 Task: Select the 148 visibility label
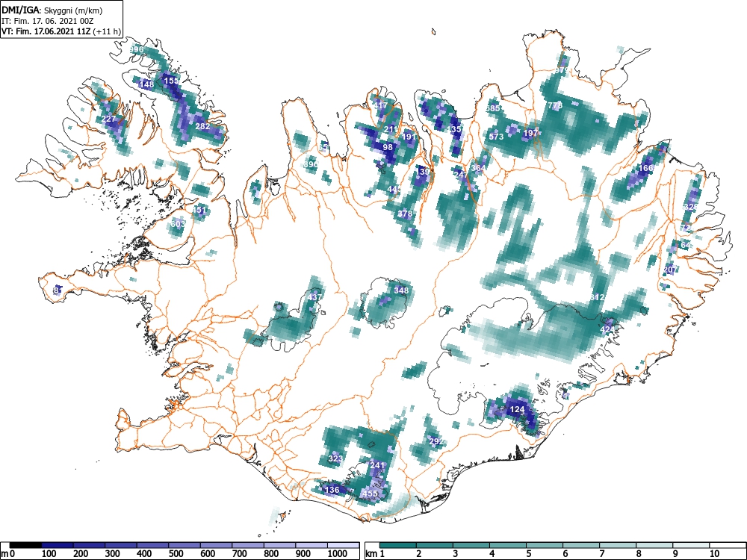(146, 85)
